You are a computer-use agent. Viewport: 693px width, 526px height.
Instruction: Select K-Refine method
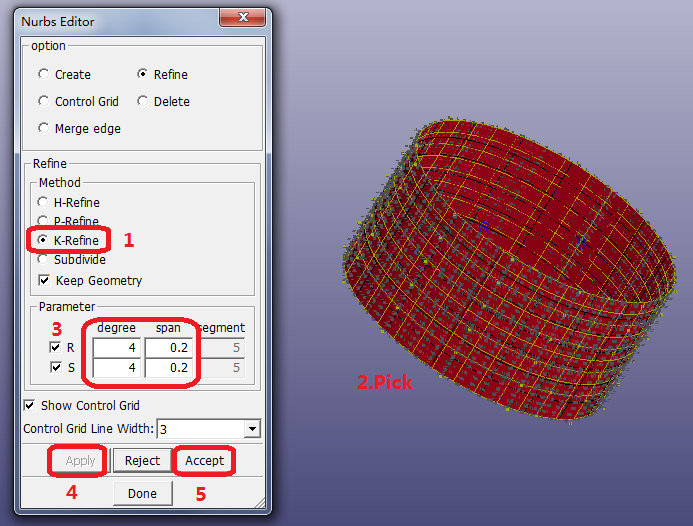click(x=43, y=241)
